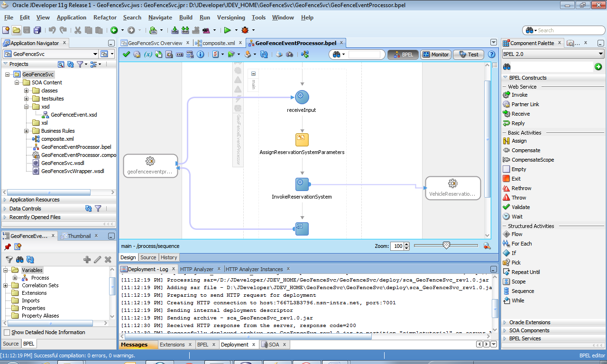This screenshot has height=364, width=607.
Task: Switch to the Thumbnail tab
Action: point(79,236)
